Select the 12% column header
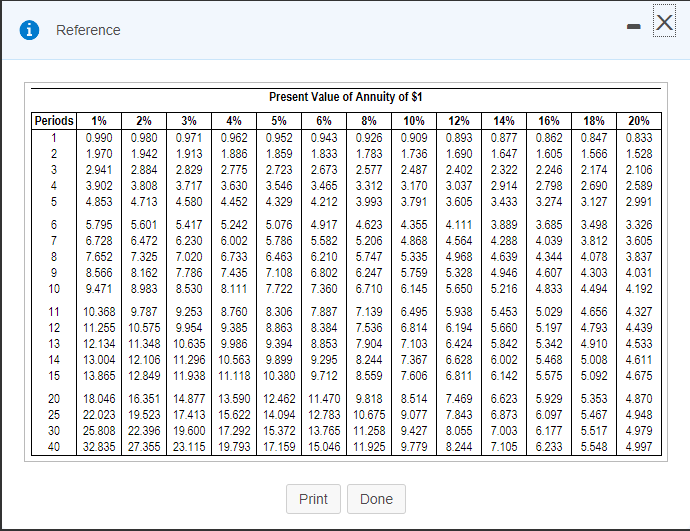The width and height of the screenshot is (690, 531). tap(459, 121)
